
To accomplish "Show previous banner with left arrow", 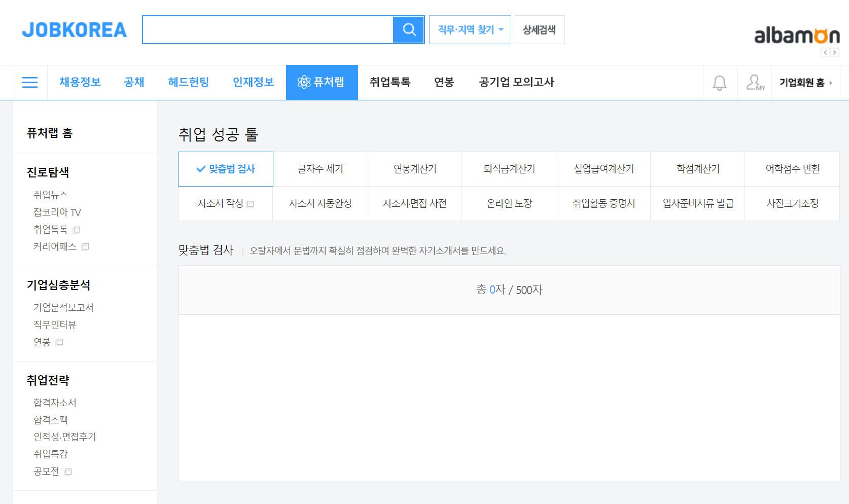I will coord(825,52).
